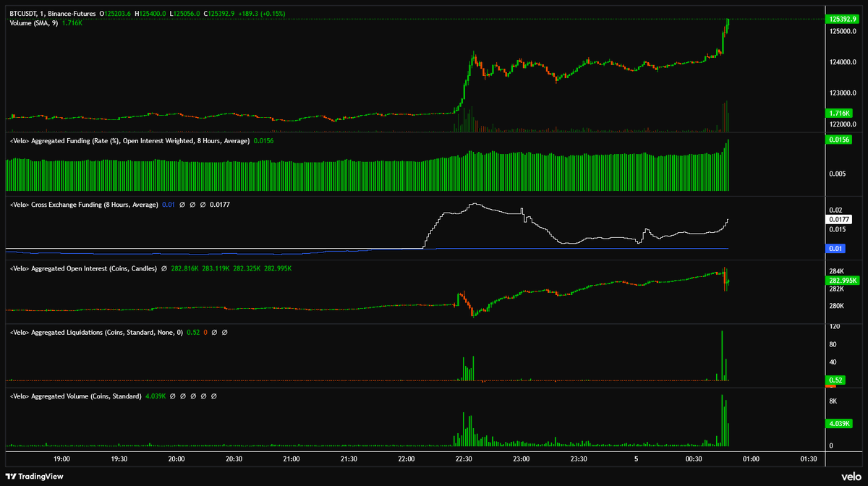The height and width of the screenshot is (486, 868).
Task: Select the Aggregated Funding indicator legend
Action: (x=129, y=141)
